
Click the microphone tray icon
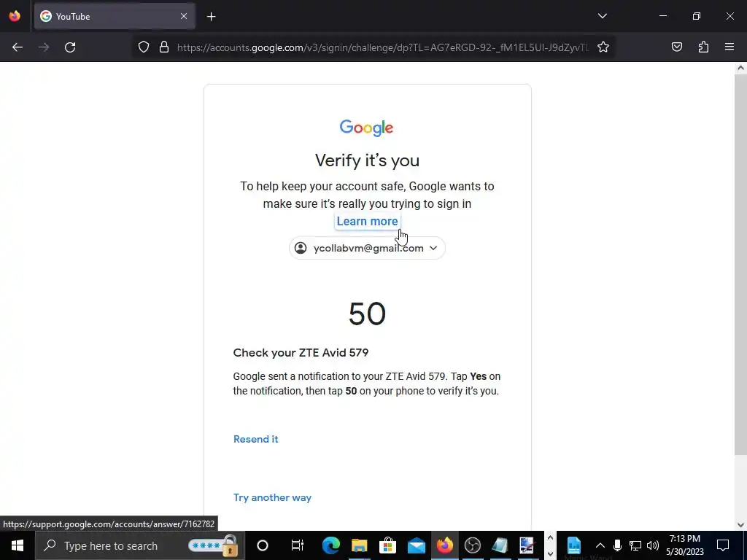point(617,545)
